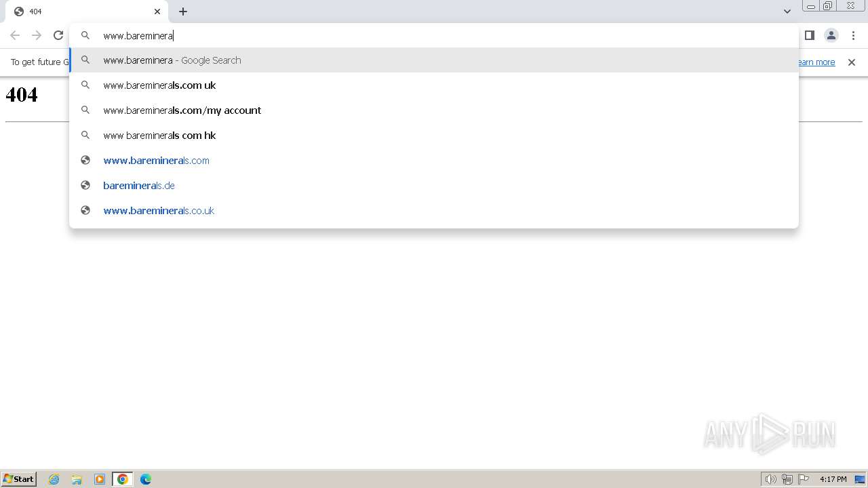Click globe icon beside bareminerals.de
This screenshot has width=868, height=488.
point(85,186)
